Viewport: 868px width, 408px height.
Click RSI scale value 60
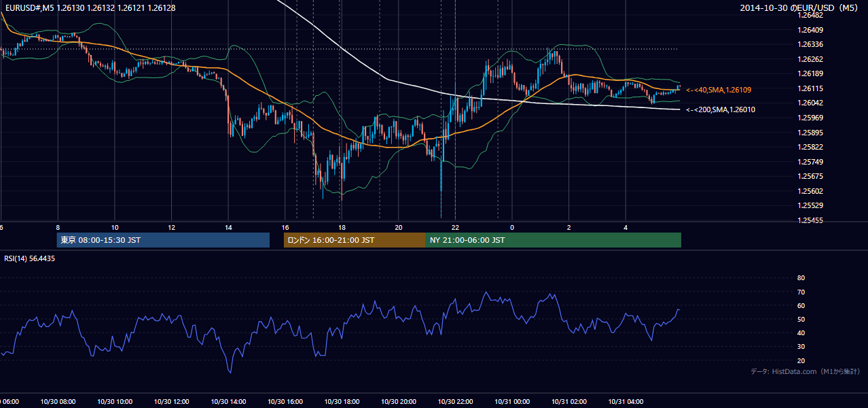tap(801, 305)
